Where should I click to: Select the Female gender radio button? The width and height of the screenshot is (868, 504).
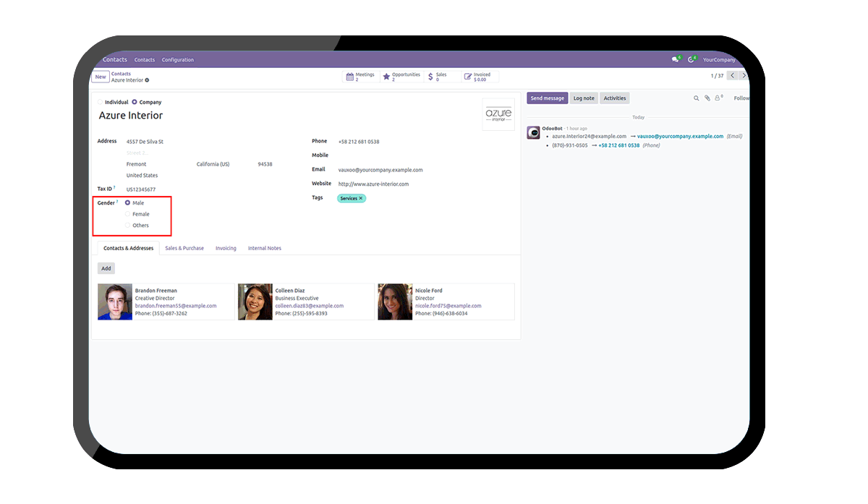tap(128, 214)
